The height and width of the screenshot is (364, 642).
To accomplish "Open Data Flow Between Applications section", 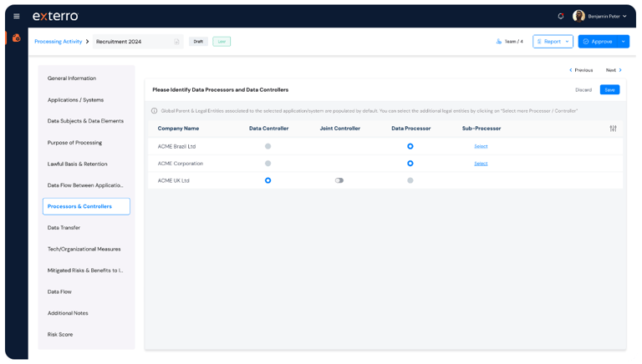I will (x=85, y=185).
